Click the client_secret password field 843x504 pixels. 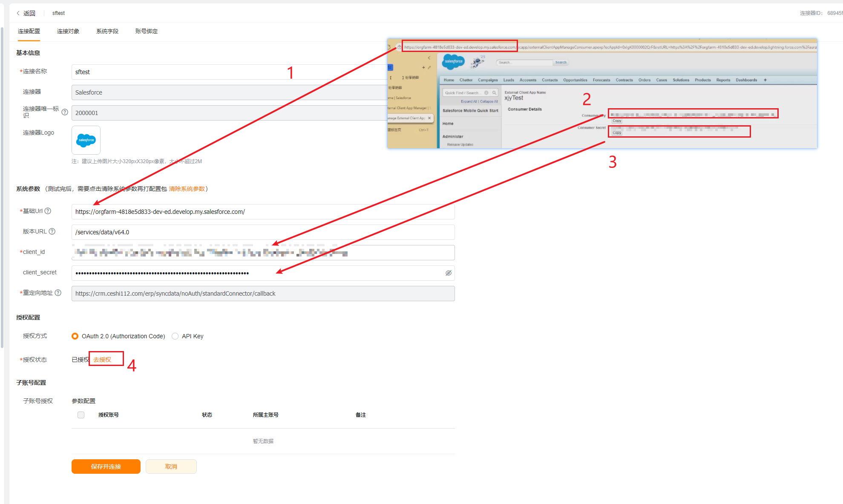(x=263, y=273)
